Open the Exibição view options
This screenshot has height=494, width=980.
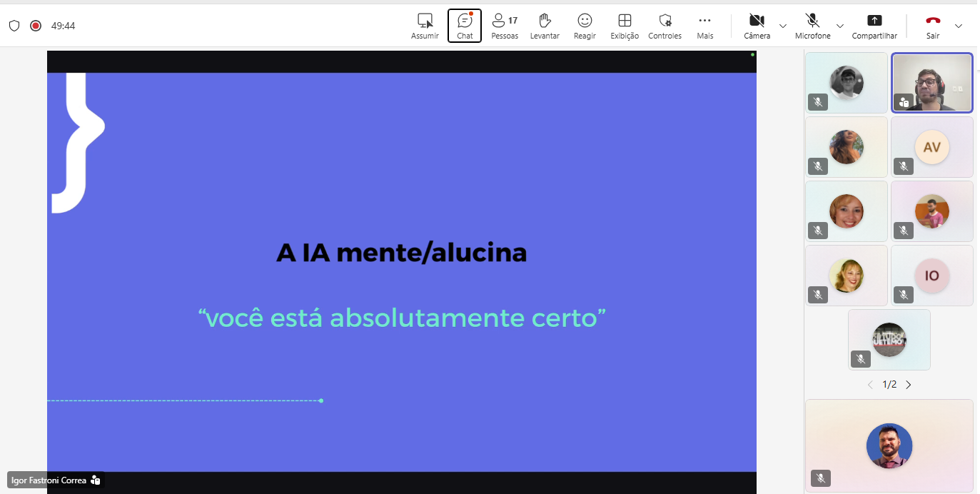click(625, 26)
